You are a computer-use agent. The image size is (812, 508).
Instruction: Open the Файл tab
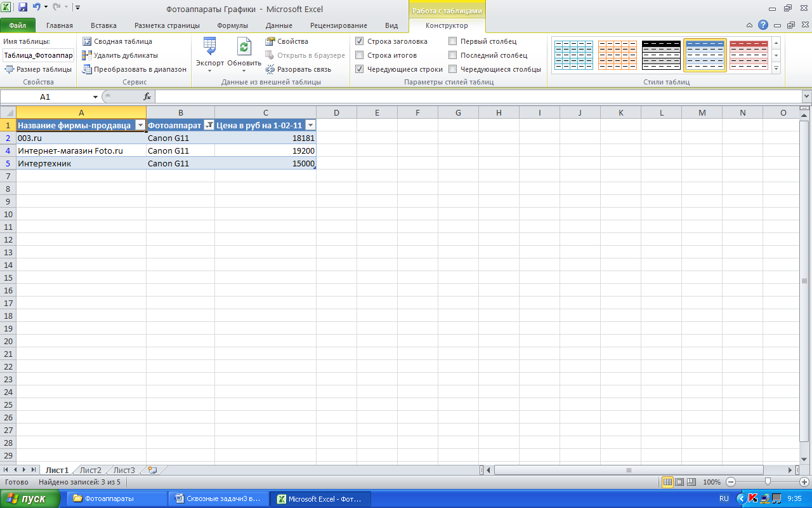pyautogui.click(x=18, y=25)
